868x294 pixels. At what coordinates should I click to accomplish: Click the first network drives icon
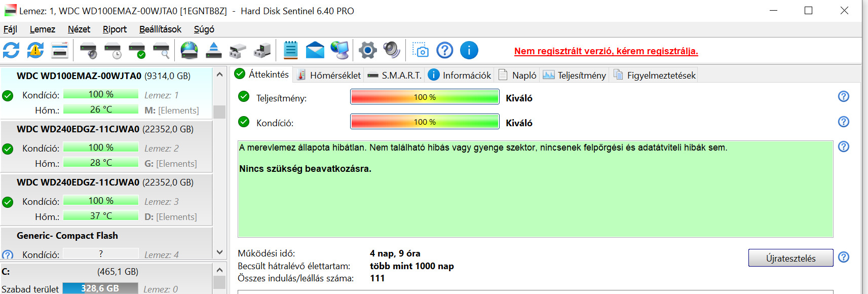pos(238,50)
